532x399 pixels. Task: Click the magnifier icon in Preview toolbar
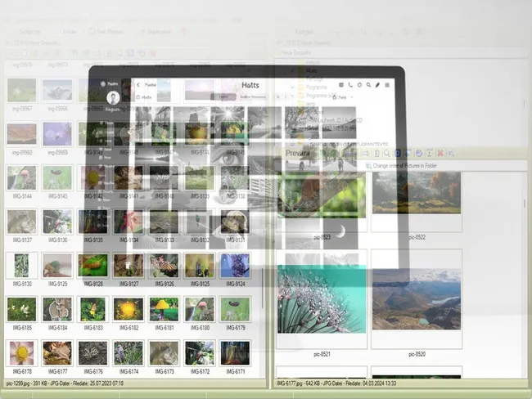(387, 153)
